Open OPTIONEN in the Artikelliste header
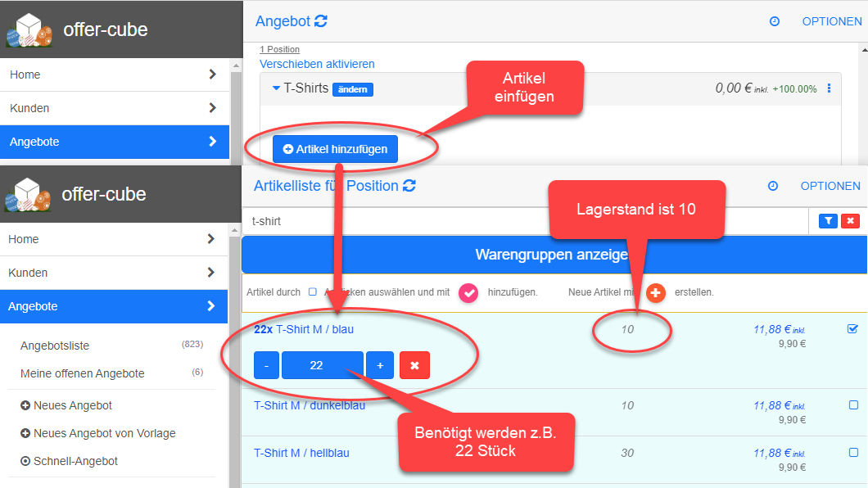 [x=830, y=186]
